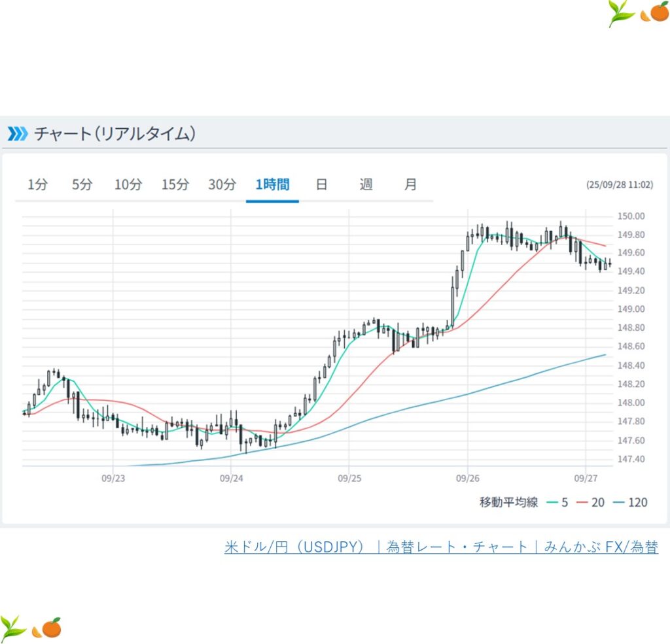Viewport: 670px width, 644px height.
Task: Click the 09/25 date label on x-axis
Action: (349, 479)
